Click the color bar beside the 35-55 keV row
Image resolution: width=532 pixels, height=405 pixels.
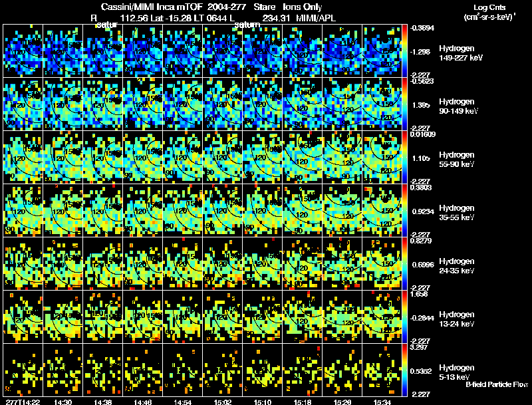coord(404,211)
